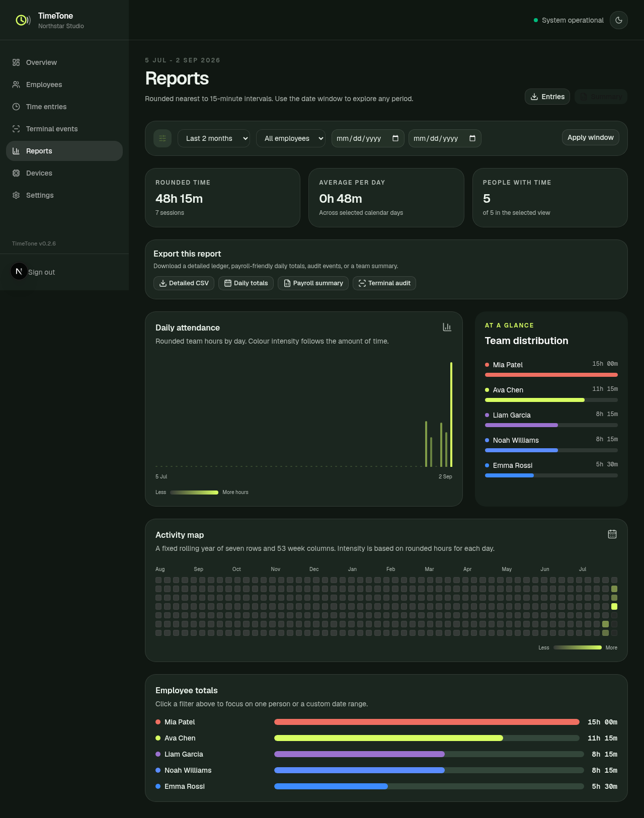The image size is (644, 818).
Task: Click the People With Time card value
Action: click(x=487, y=199)
